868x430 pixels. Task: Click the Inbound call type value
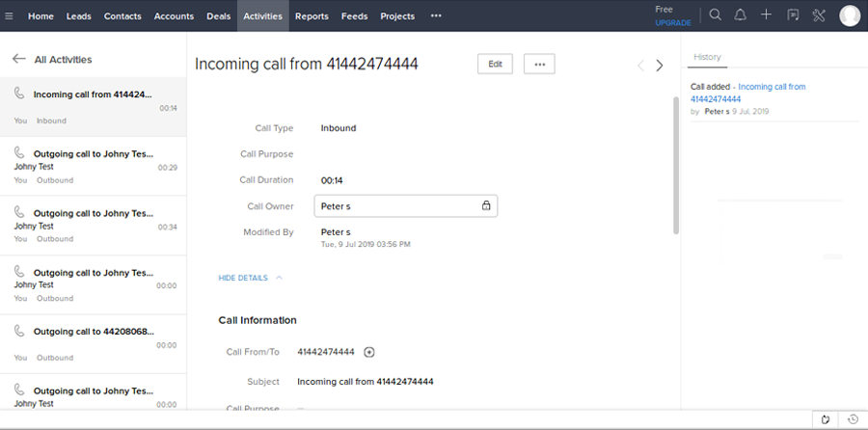(339, 128)
